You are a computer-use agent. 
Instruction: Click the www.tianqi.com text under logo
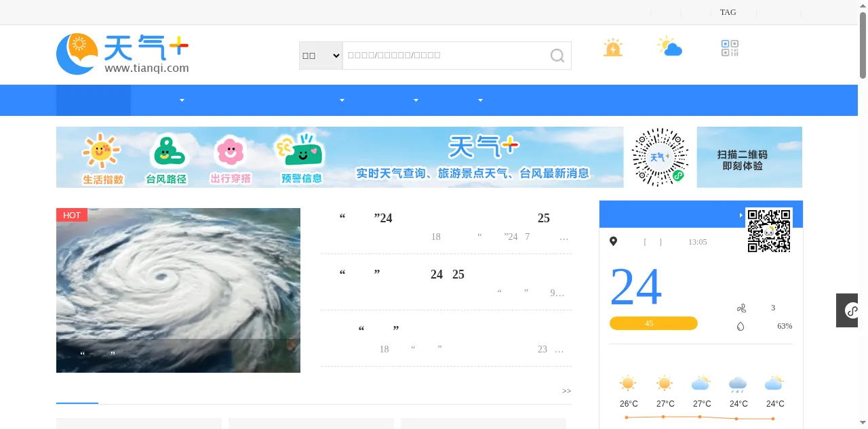147,68
